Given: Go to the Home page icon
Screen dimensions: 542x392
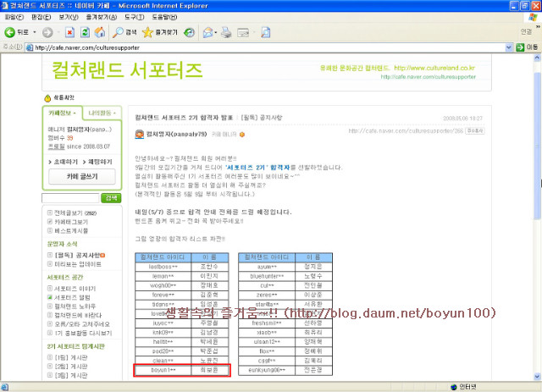Looking at the screenshot, I should [100, 32].
